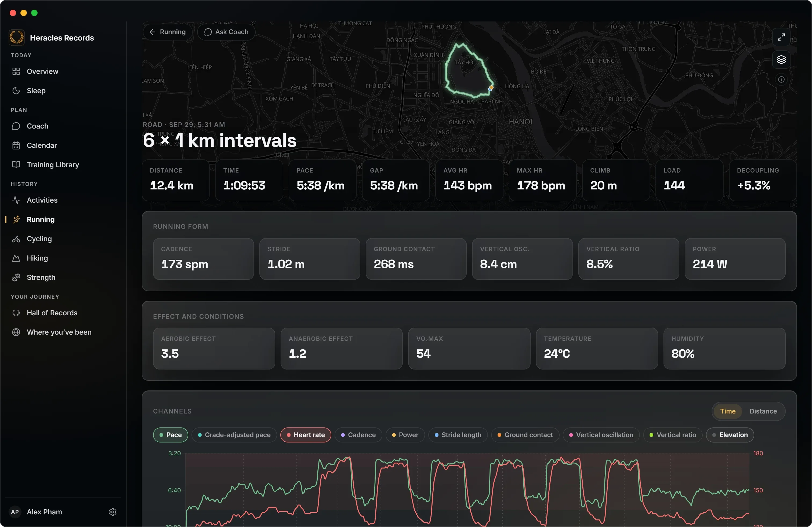This screenshot has height=527, width=812.
Task: Click the Decoupling +5.3% stat card
Action: pos(763,180)
